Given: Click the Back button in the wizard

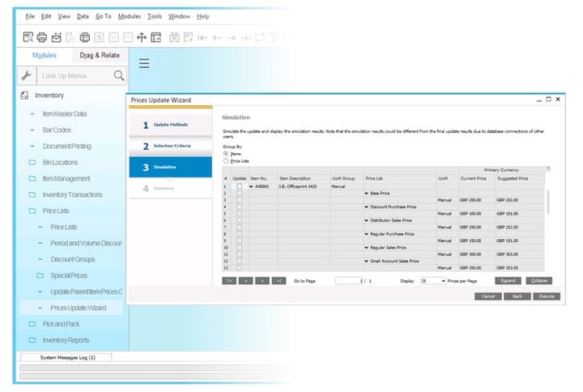Looking at the screenshot, I should 517,296.
